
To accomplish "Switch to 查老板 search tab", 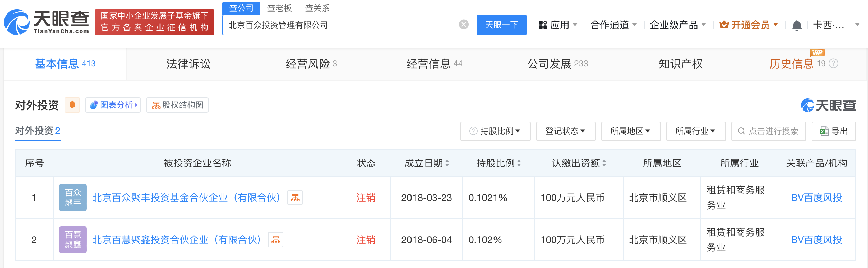I will tap(279, 8).
